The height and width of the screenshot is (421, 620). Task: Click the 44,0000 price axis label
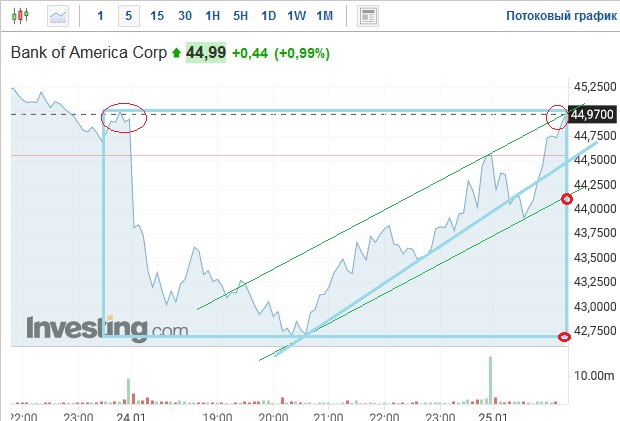pyautogui.click(x=595, y=209)
